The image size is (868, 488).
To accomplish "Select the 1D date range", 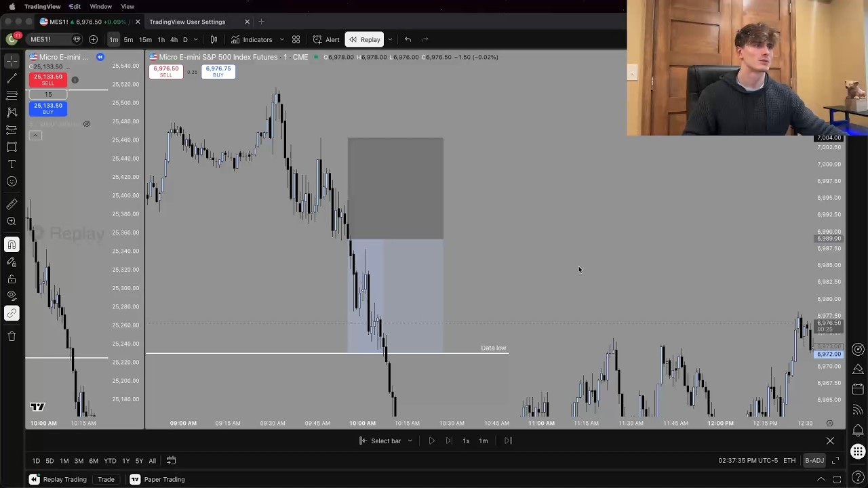I will pos(36,461).
